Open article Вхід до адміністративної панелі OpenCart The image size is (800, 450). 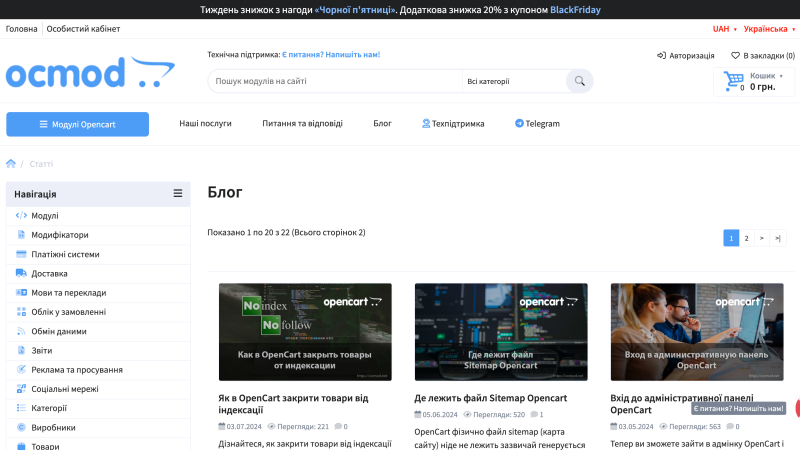coord(682,404)
